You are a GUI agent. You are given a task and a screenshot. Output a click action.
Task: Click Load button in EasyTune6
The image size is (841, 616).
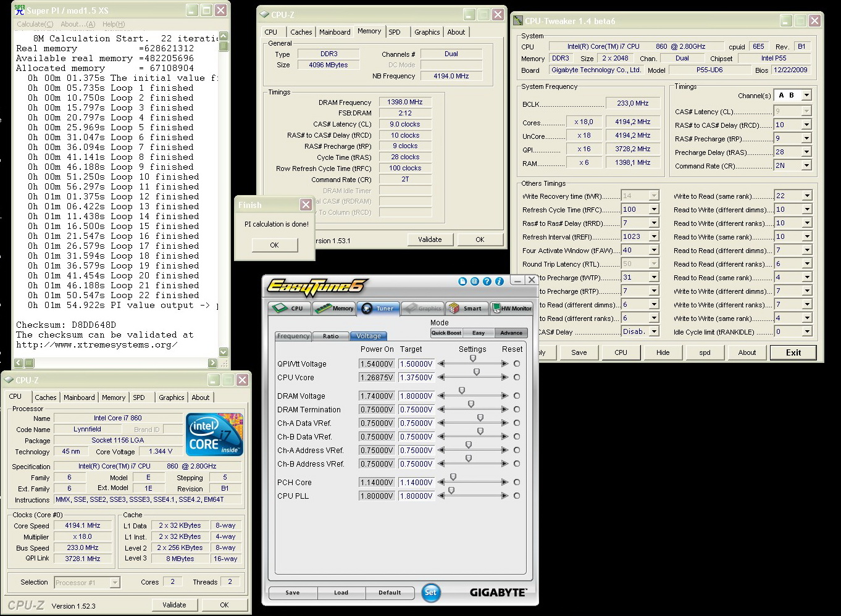341,593
